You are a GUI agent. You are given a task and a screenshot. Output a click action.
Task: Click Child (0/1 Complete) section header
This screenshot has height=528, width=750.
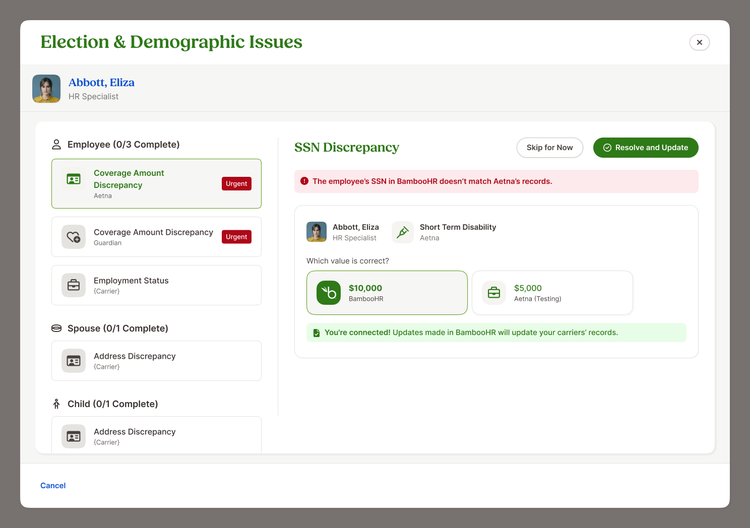point(112,404)
